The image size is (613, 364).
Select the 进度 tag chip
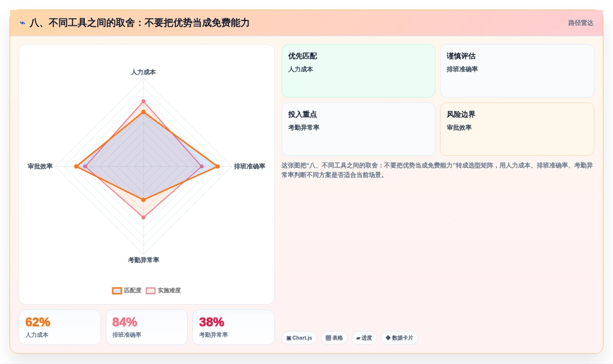click(x=364, y=338)
